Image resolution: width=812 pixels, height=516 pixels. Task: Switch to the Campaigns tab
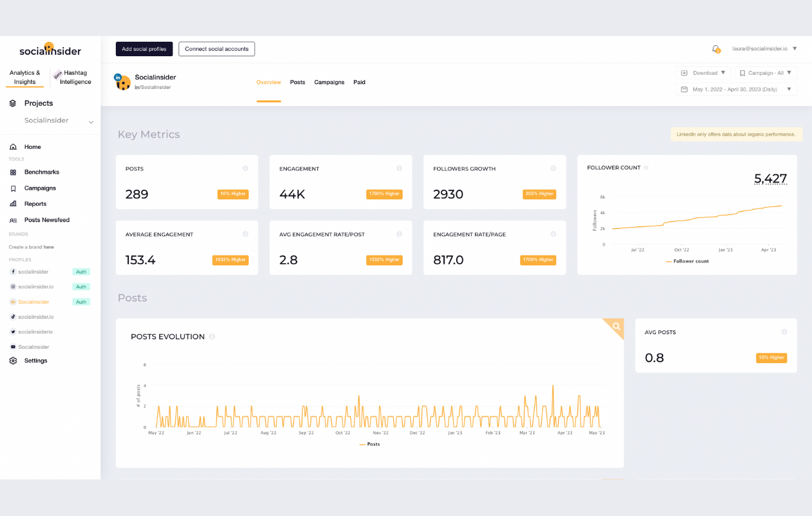[329, 83]
